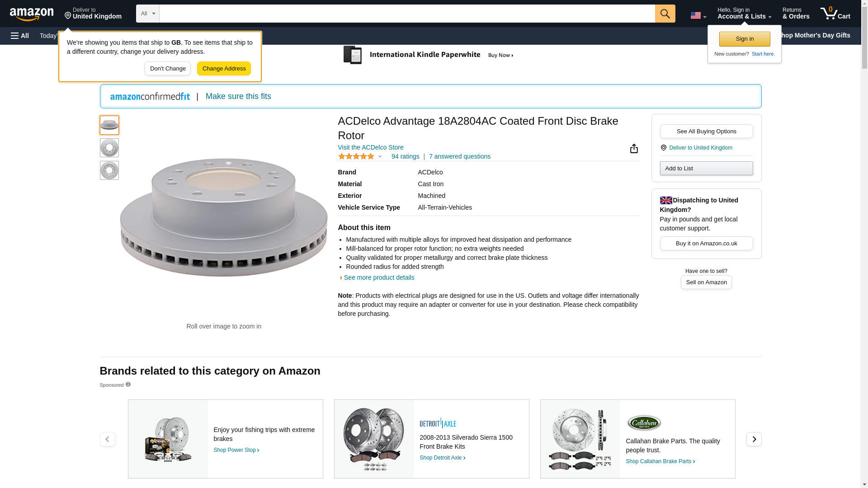This screenshot has height=488, width=868.
Task: Click the Add to List button
Action: click(x=706, y=169)
